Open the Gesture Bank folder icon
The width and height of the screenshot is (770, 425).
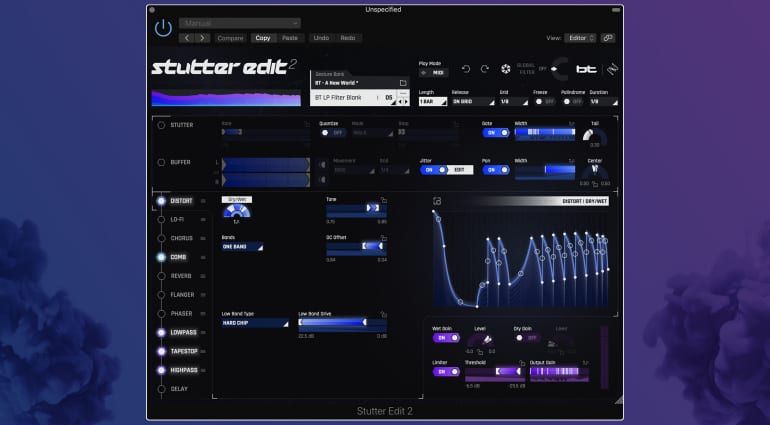tap(403, 83)
